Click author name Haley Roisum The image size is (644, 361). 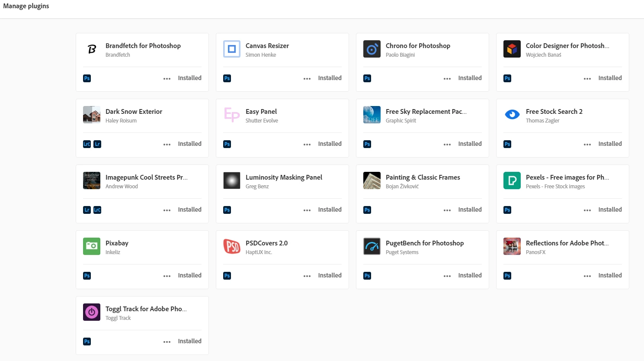pos(121,121)
